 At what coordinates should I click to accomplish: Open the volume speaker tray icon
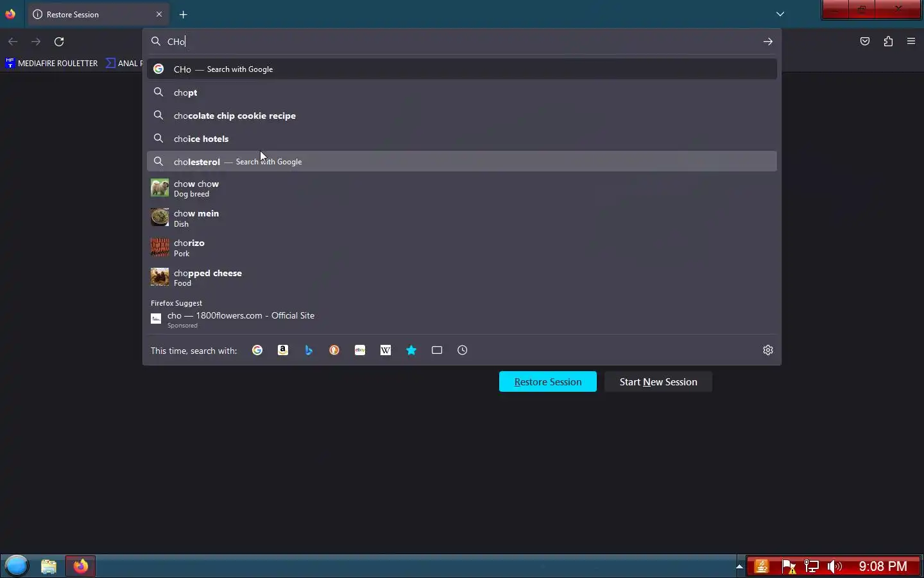tap(834, 566)
